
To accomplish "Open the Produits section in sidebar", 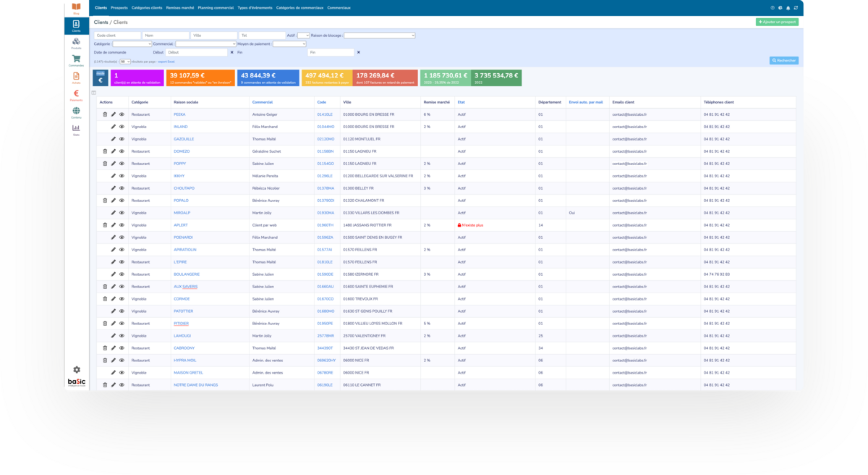I will [x=76, y=43].
